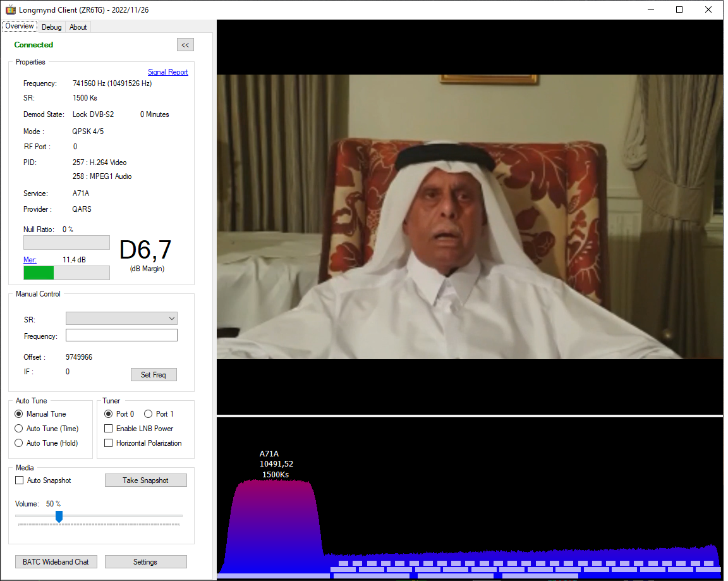Open the Settings dialog

(x=145, y=562)
